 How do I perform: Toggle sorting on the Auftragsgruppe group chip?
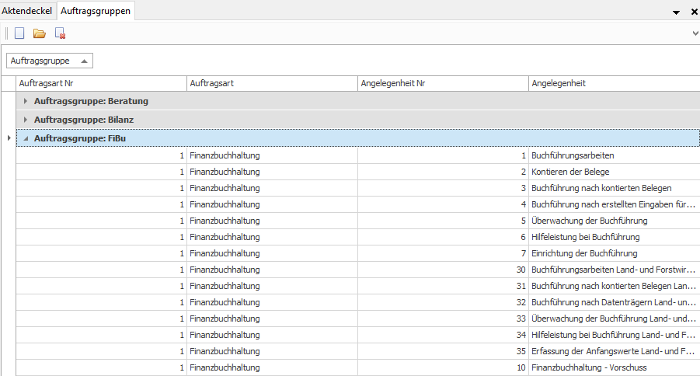(49, 61)
